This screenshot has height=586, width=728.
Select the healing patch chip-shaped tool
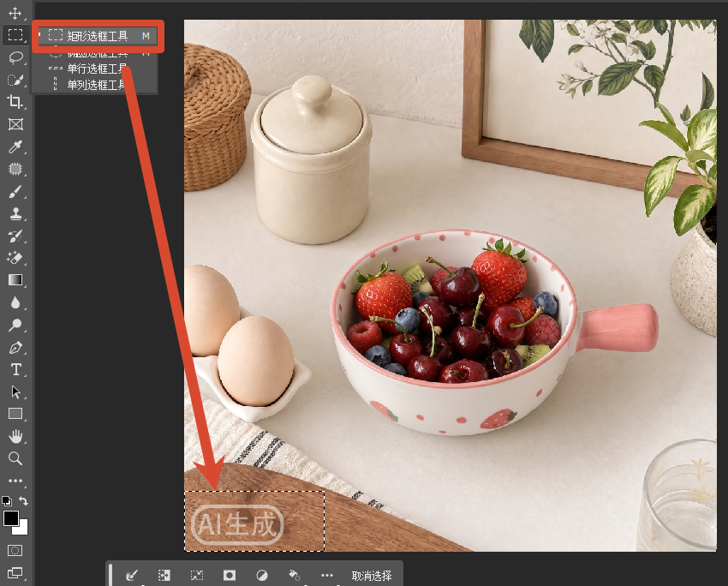[15, 169]
